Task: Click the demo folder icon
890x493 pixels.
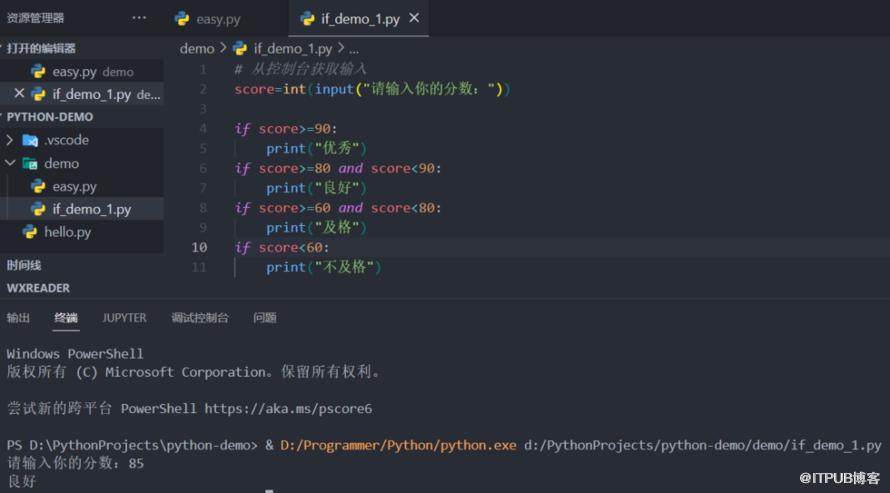Action: click(x=30, y=163)
